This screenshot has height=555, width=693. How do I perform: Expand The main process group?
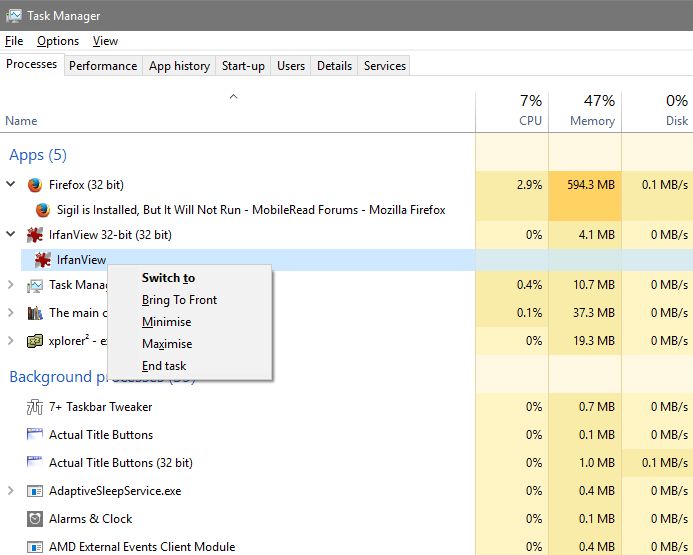(x=11, y=313)
